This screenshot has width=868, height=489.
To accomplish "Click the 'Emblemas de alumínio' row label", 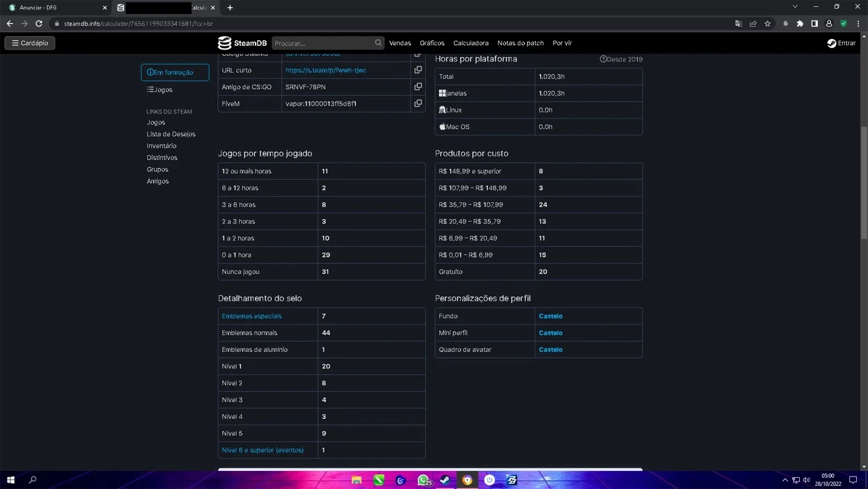I will 255,349.
